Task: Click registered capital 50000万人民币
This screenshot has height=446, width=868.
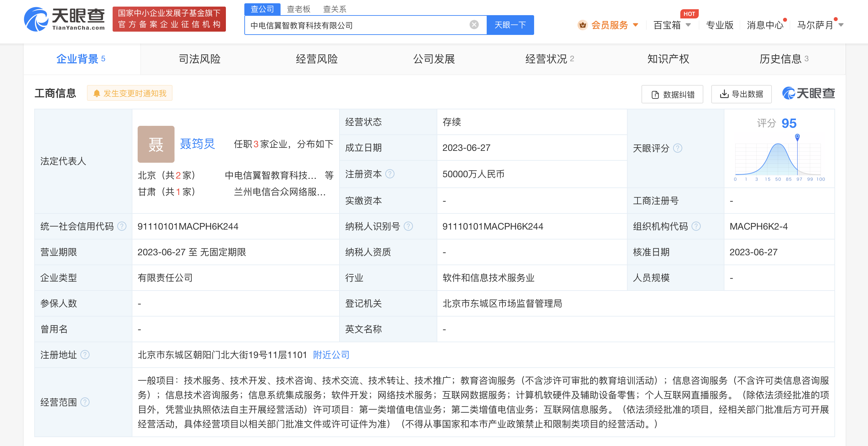Action: 474,174
